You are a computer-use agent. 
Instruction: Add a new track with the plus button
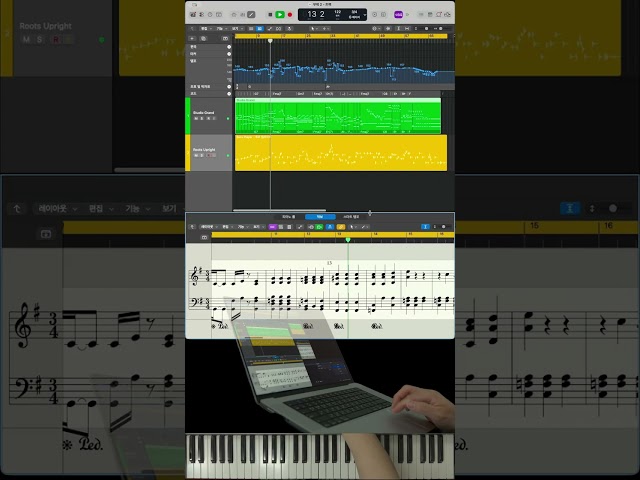click(192, 39)
